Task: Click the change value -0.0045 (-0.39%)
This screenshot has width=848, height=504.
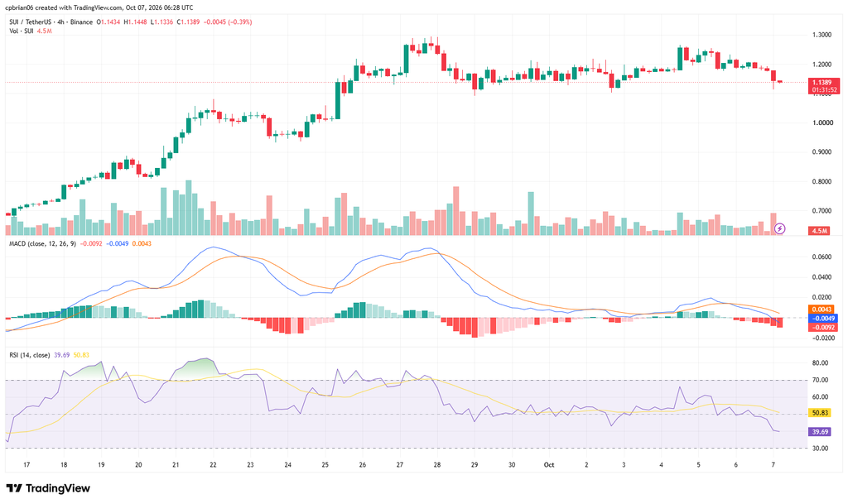Action: click(228, 22)
